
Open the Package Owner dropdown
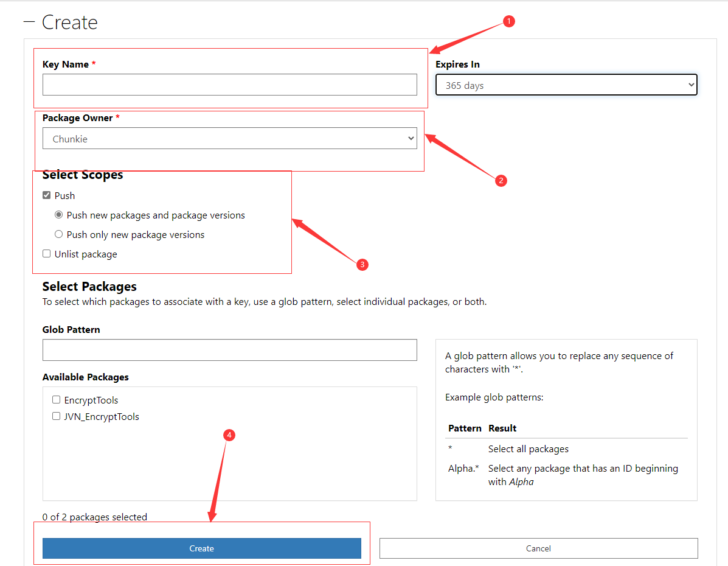[x=229, y=139]
